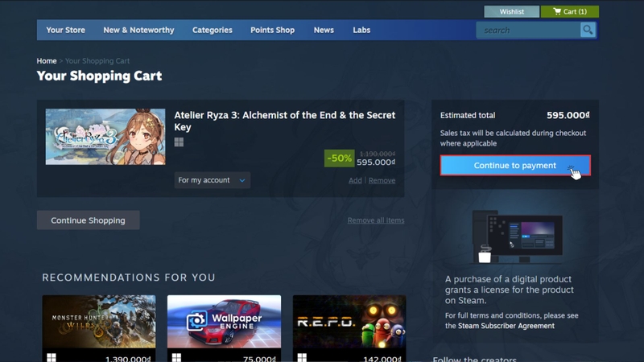Go to Home breadcrumb link
Image resolution: width=644 pixels, height=362 pixels.
(x=47, y=61)
